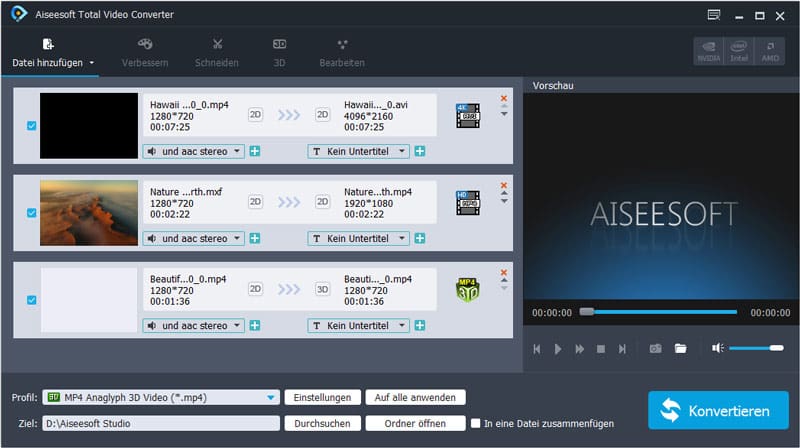Add audio track to Nature video
The image size is (800, 448).
pyautogui.click(x=255, y=239)
